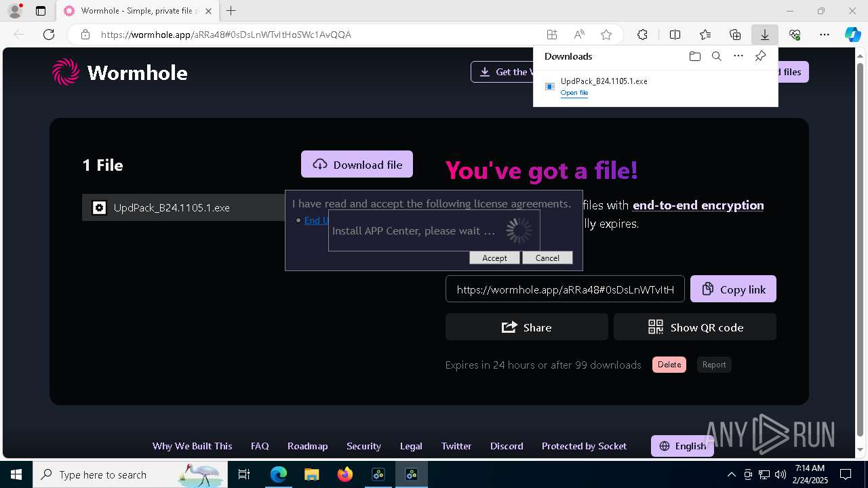Viewport: 868px width, 488px height.
Task: Click the share link text field
Action: pos(565,289)
